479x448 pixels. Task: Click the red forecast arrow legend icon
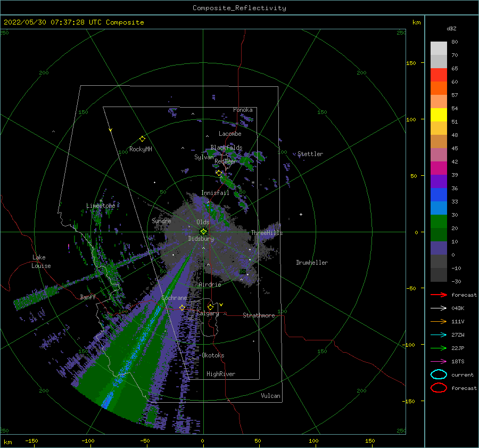(x=439, y=295)
